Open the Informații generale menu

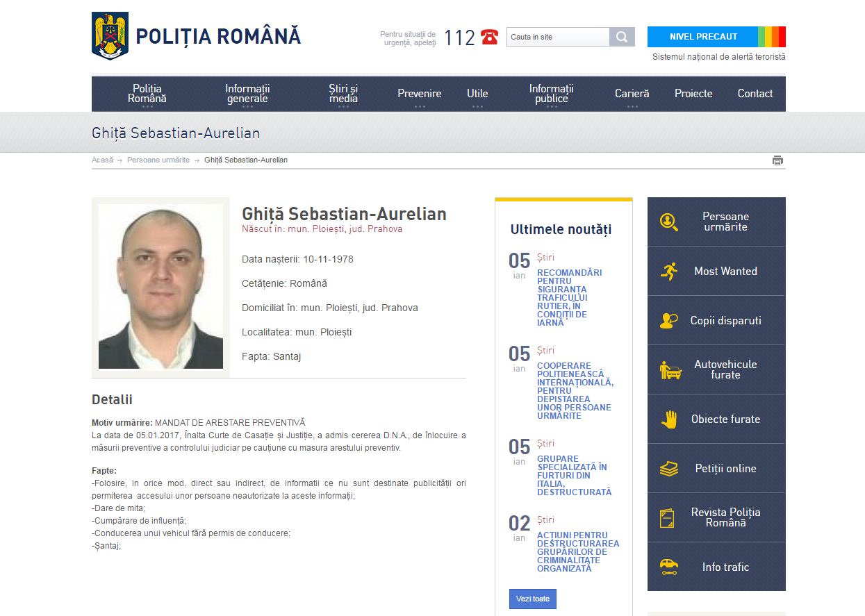(x=247, y=94)
